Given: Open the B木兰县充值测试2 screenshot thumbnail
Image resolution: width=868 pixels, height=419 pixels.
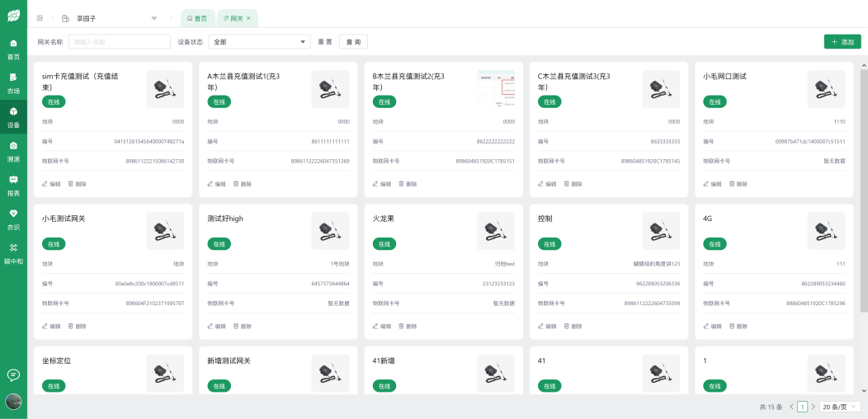Looking at the screenshot, I should [496, 88].
